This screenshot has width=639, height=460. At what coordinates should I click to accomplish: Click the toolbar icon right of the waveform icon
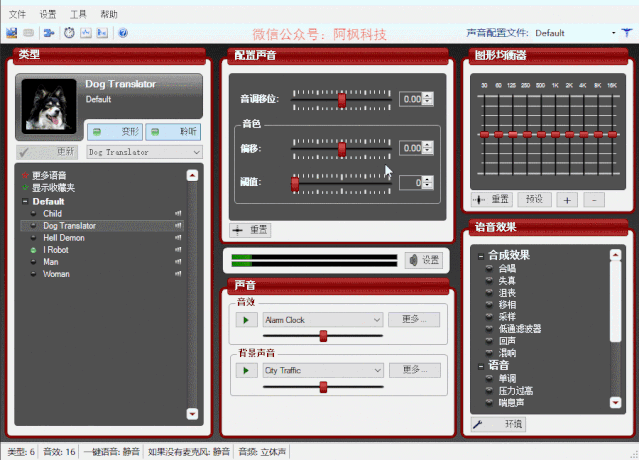(102, 33)
